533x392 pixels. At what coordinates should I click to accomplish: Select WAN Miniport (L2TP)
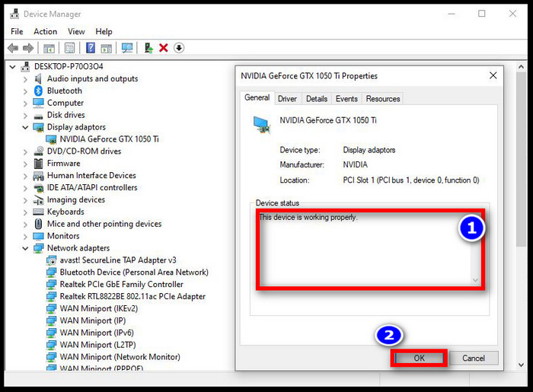[97, 345]
